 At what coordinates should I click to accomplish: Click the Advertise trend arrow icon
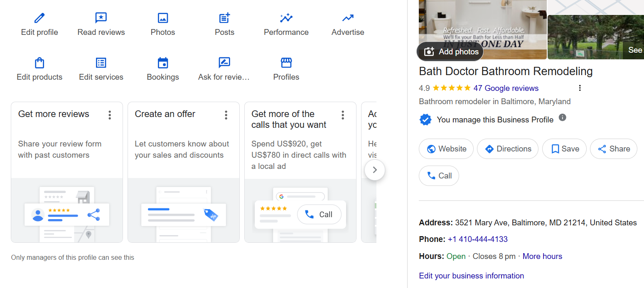tap(348, 18)
